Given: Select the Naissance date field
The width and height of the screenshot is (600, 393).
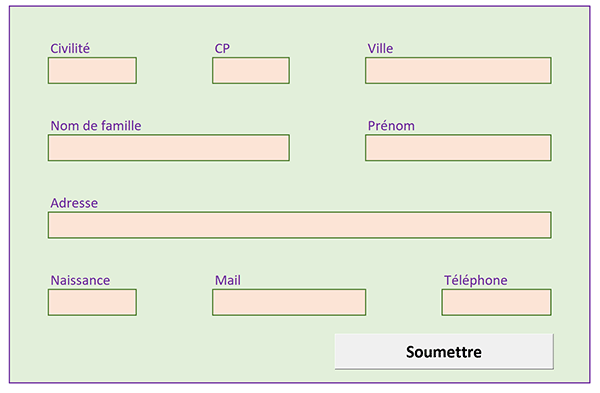Looking at the screenshot, I should point(92,302).
